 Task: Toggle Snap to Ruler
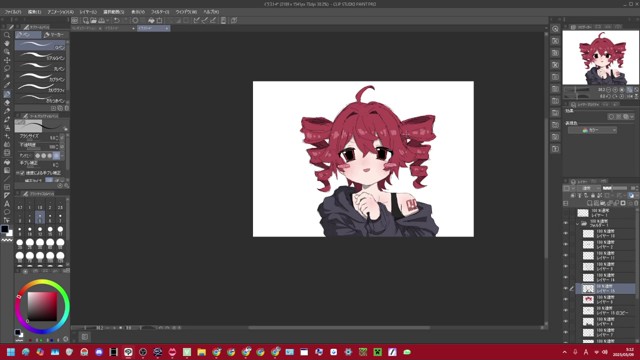pos(197,20)
